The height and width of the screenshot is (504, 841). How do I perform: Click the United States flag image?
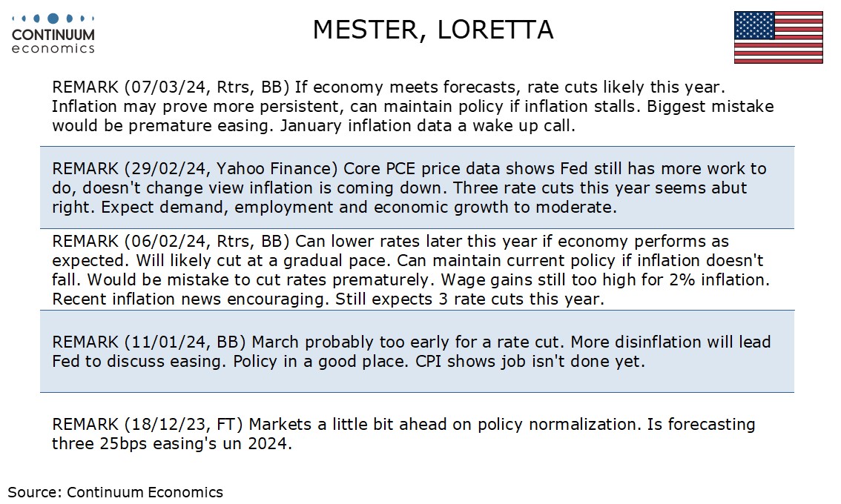(x=778, y=38)
